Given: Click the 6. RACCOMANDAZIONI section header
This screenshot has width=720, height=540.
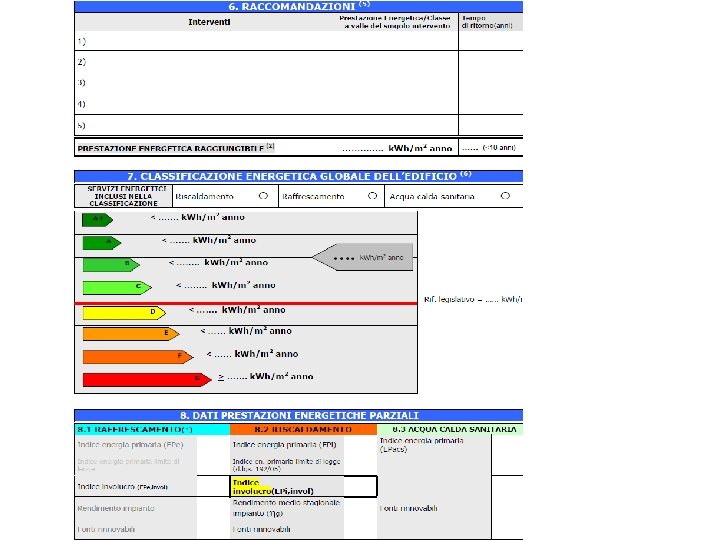Looking at the screenshot, I should point(298,6).
